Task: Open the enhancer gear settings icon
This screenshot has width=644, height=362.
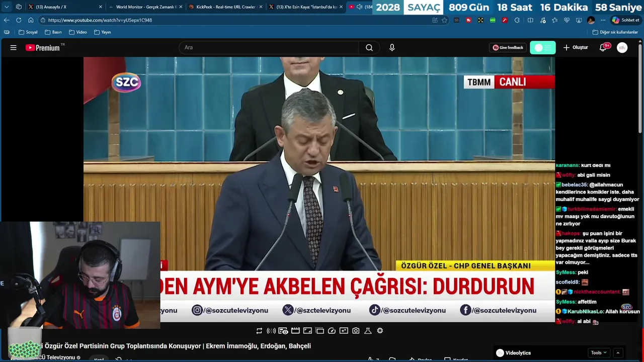Action: (380, 331)
